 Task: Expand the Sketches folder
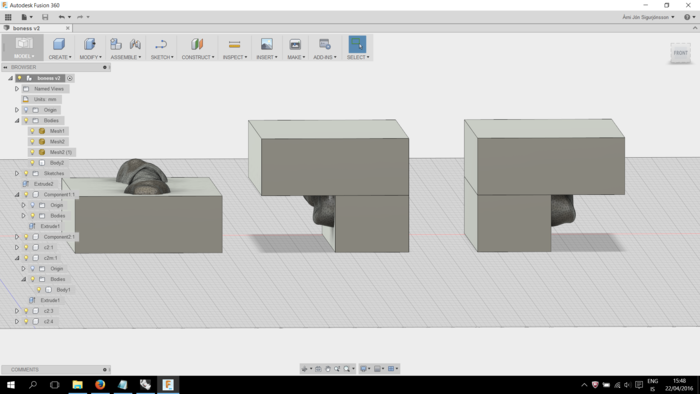pos(17,174)
